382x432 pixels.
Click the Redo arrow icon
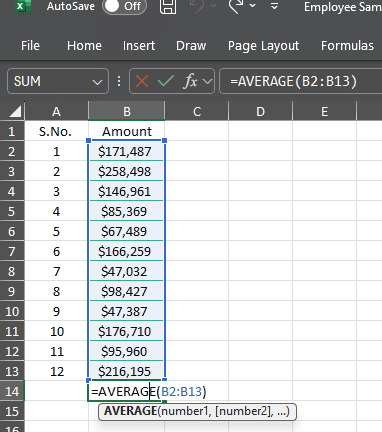point(236,6)
